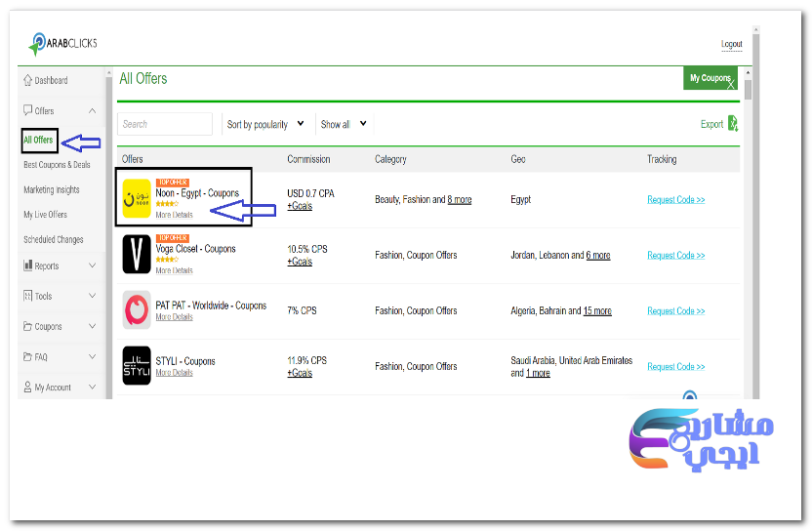
Task: Click +Goals under 10.5% CPS
Action: [x=300, y=262]
